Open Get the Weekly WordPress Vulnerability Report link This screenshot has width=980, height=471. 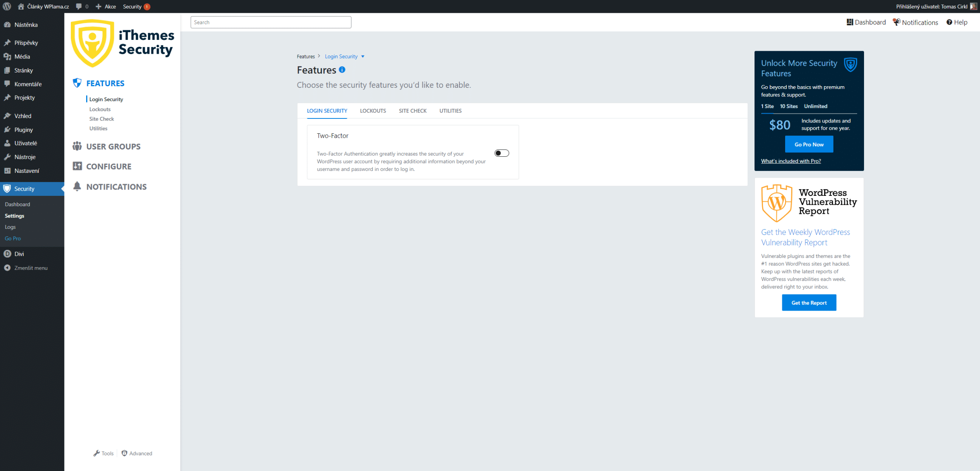tap(805, 237)
